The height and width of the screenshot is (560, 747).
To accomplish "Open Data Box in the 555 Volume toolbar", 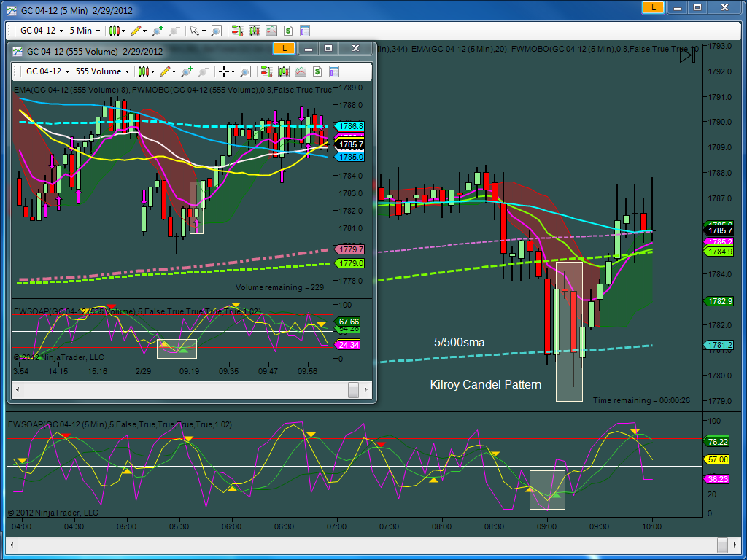I will coord(245,72).
